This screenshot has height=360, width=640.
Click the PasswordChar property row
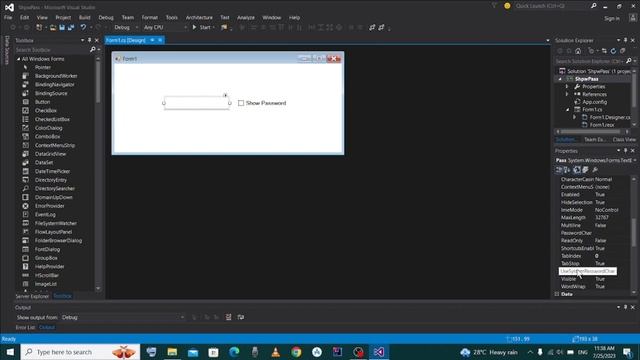[x=595, y=233]
